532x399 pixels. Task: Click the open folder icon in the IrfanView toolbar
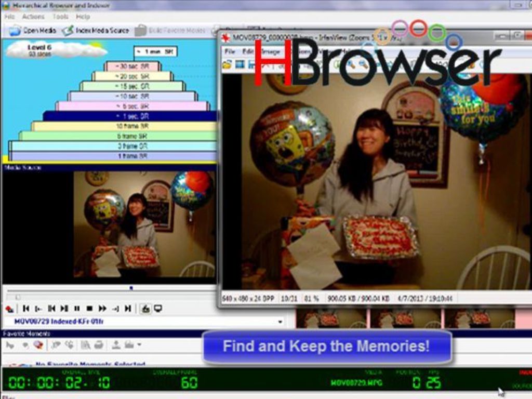point(227,64)
